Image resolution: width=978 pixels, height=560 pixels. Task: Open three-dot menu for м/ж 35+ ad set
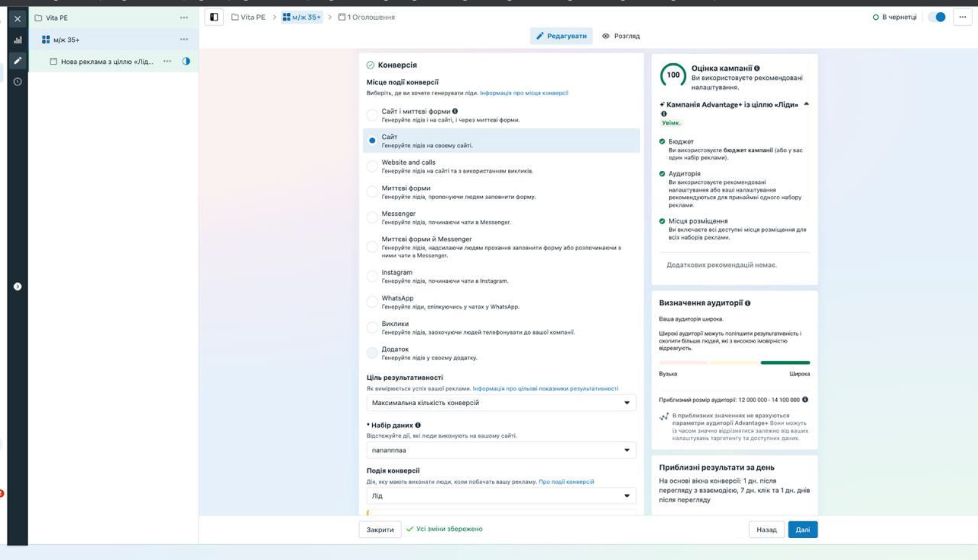[x=184, y=39]
